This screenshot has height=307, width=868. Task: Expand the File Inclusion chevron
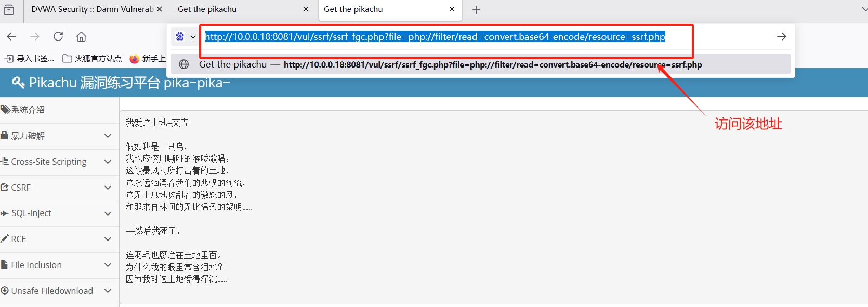[108, 265]
